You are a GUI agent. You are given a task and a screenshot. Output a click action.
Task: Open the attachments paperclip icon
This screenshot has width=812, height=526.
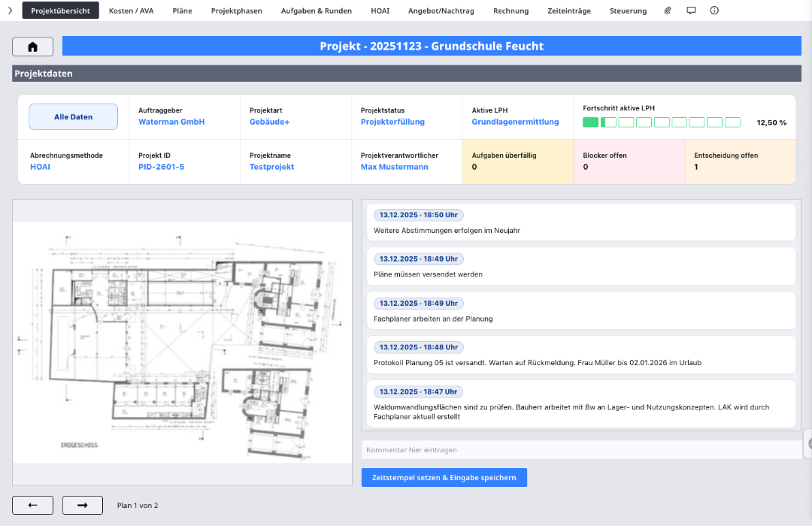tap(668, 11)
